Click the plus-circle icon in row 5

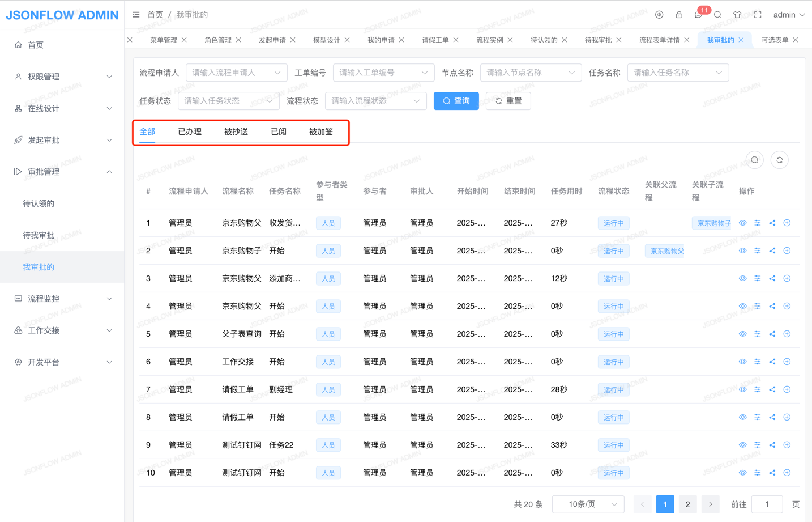787,334
